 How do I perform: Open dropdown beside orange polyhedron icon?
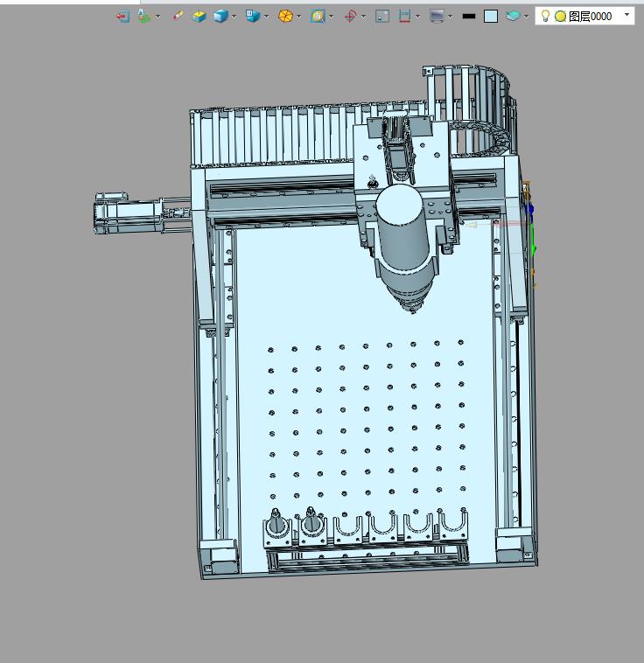click(299, 17)
